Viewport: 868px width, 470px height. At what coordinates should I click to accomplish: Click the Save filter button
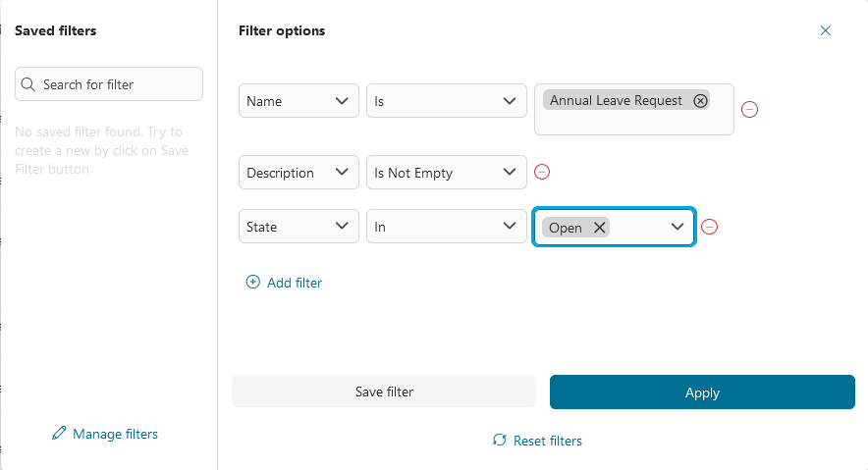[x=384, y=392]
